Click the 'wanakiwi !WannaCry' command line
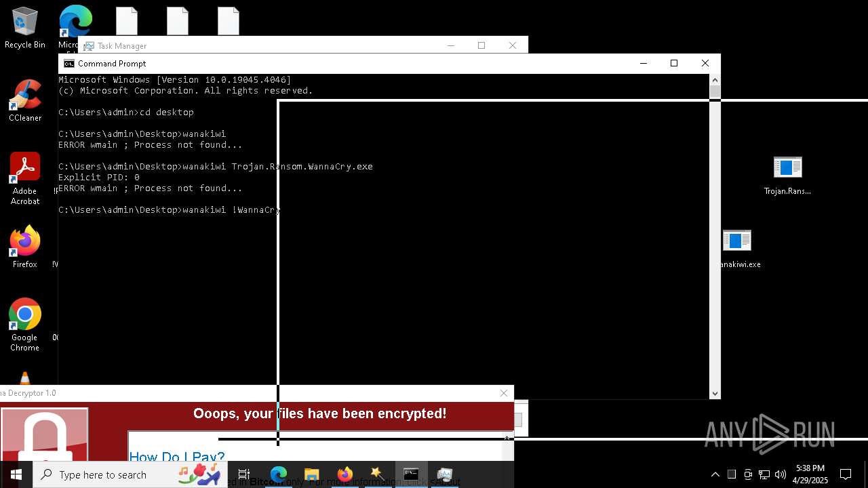The image size is (868, 488). coord(170,210)
